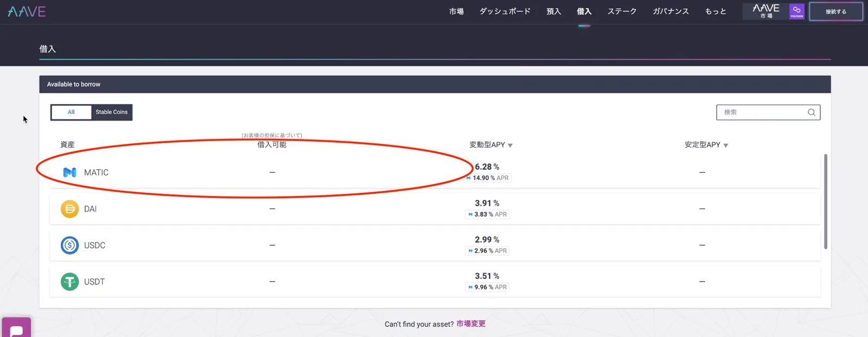Open the 借入 nav item
The width and height of the screenshot is (868, 337).
pyautogui.click(x=584, y=11)
